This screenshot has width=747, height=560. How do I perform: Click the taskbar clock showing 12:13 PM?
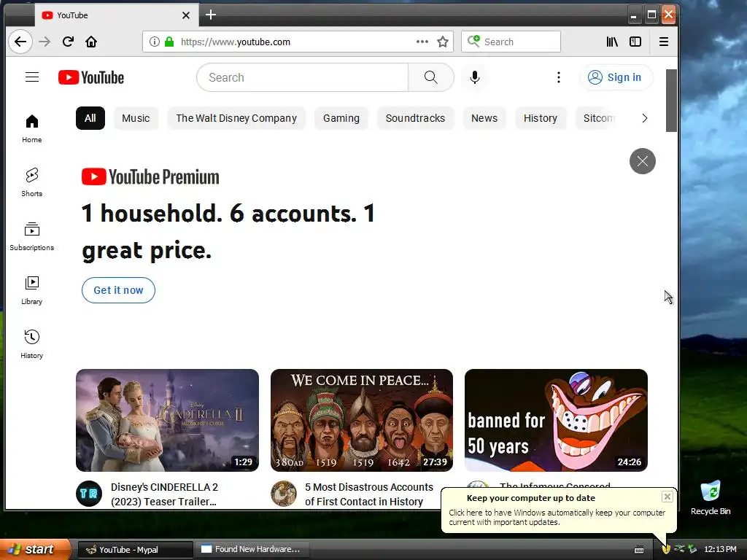click(x=720, y=550)
